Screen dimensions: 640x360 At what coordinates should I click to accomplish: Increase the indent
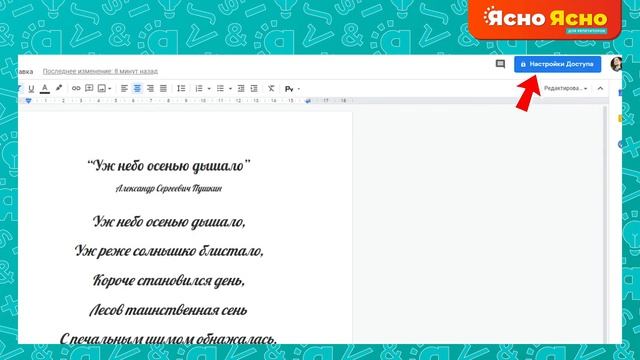coord(254,88)
